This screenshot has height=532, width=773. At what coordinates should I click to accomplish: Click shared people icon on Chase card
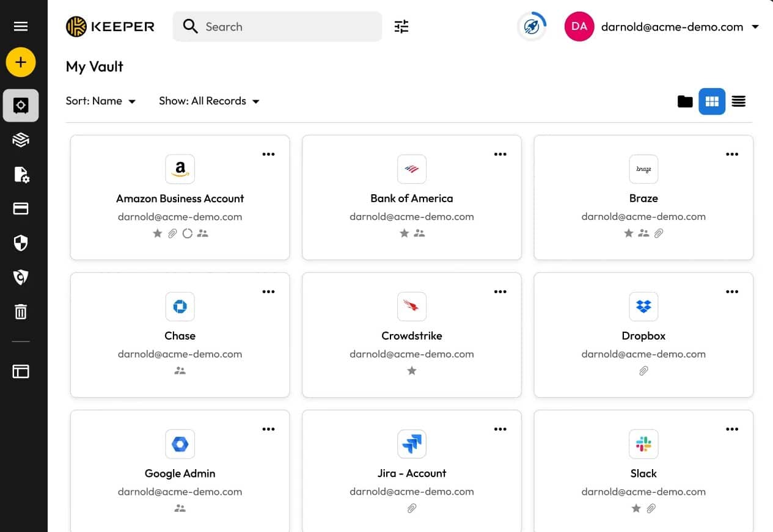pos(180,371)
